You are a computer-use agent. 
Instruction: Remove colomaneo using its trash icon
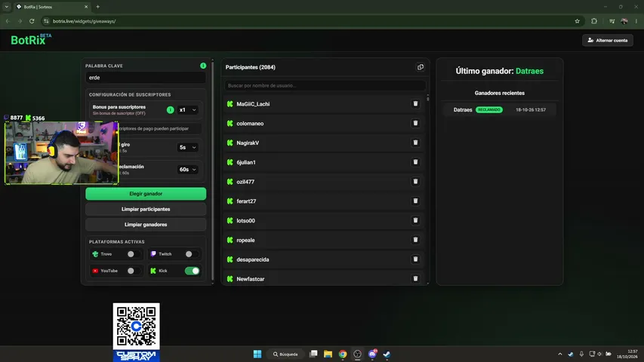415,123
